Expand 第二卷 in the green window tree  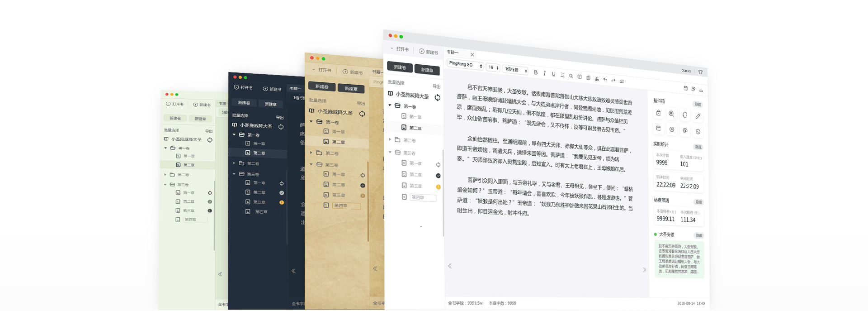[x=165, y=174]
